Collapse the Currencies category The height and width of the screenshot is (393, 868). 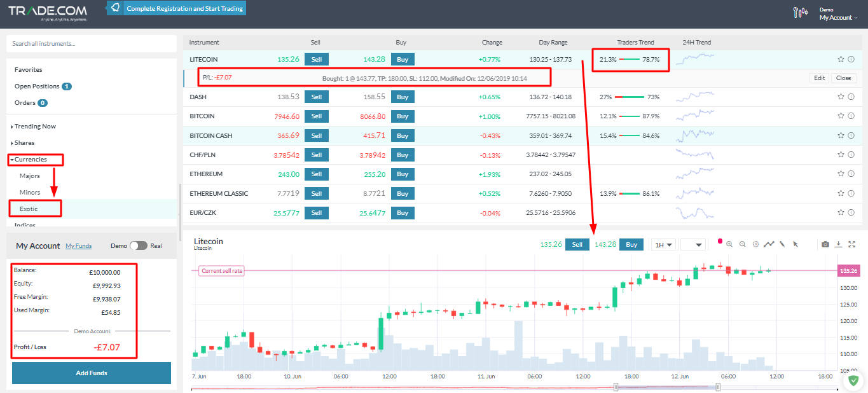[29, 159]
